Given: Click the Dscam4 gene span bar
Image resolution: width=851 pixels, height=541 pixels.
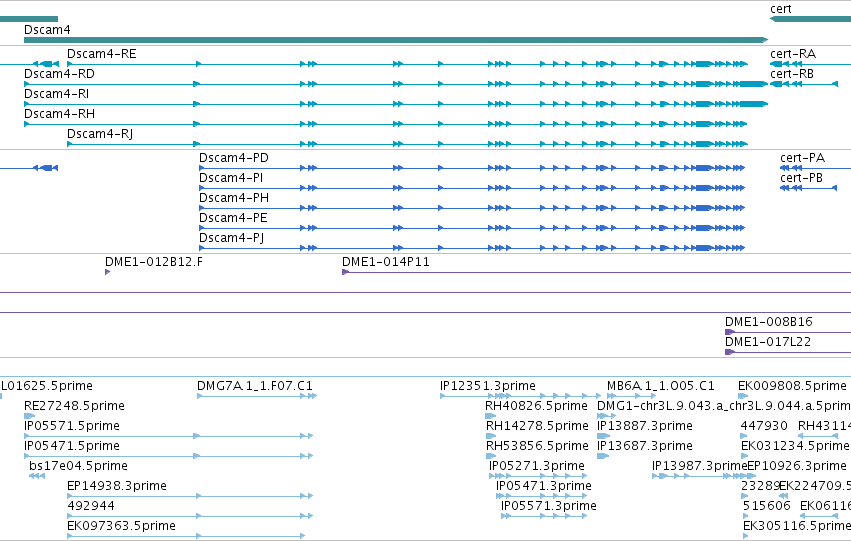Looking at the screenshot, I should [396, 40].
